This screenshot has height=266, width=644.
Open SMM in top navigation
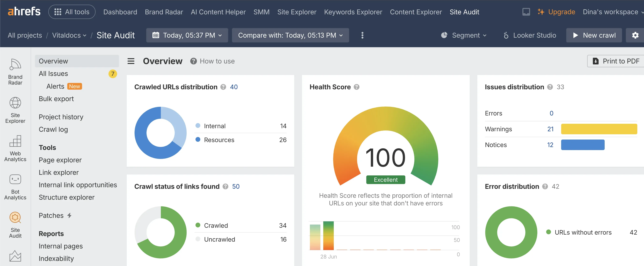pos(261,12)
